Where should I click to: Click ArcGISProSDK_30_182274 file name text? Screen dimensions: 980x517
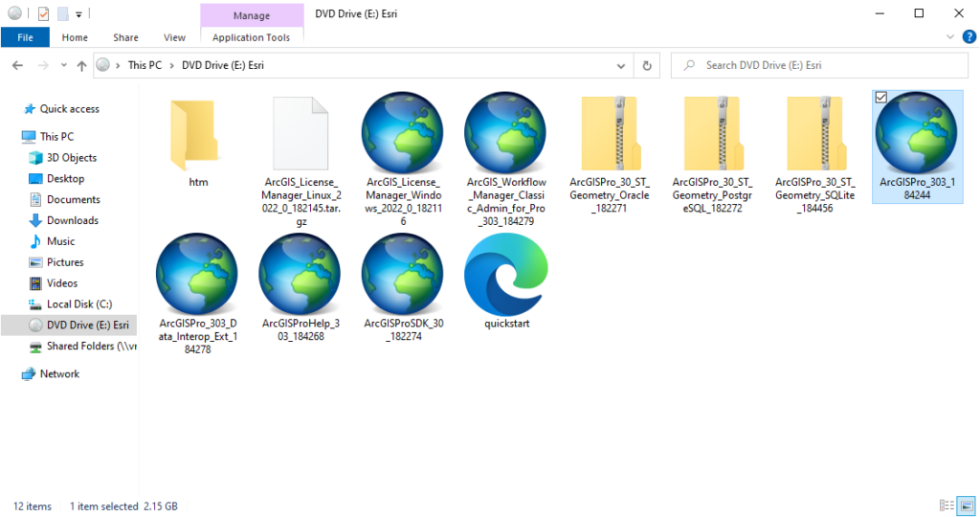pyautogui.click(x=404, y=329)
